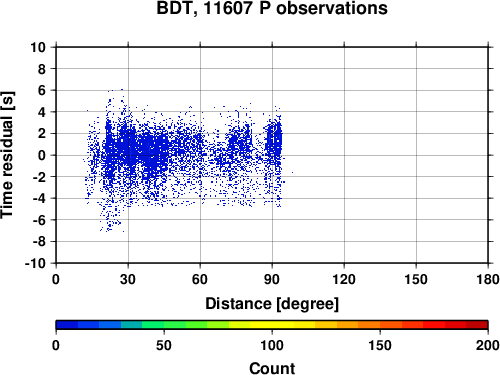Click the dark blue end of the colorbar

click(67, 325)
